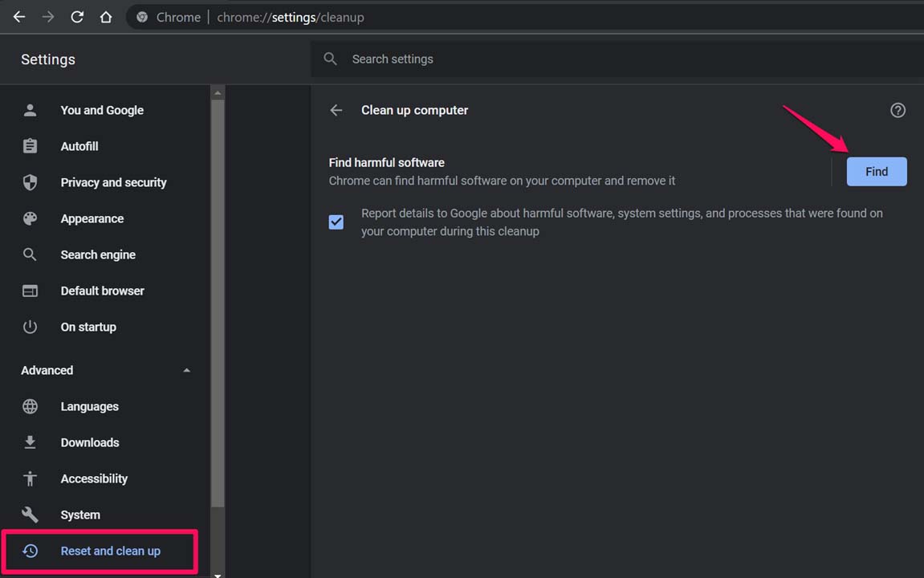Select the You and Google person icon

(x=30, y=110)
